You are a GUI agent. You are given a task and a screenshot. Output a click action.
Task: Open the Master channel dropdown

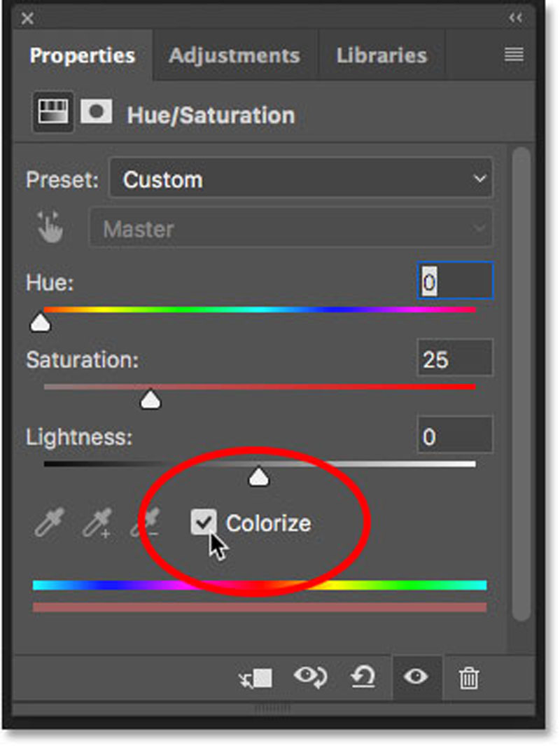pos(290,228)
